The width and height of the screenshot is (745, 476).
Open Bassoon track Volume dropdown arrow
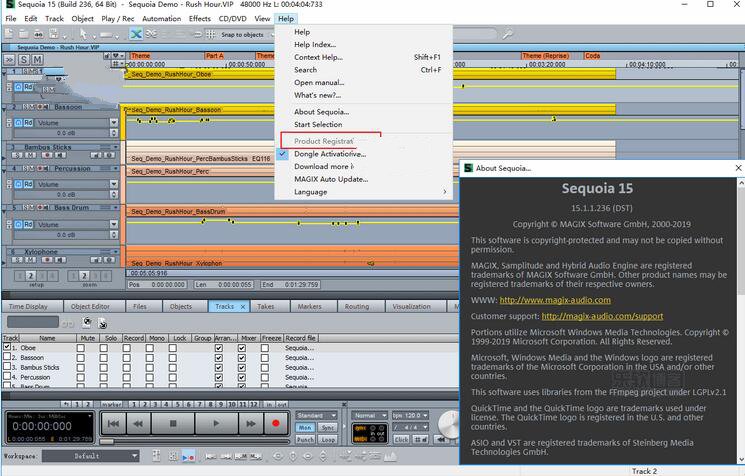coord(114,123)
